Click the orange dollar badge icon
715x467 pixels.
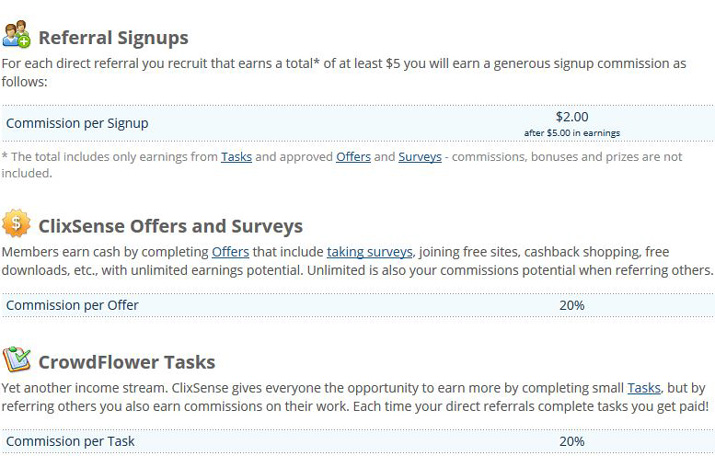16,223
